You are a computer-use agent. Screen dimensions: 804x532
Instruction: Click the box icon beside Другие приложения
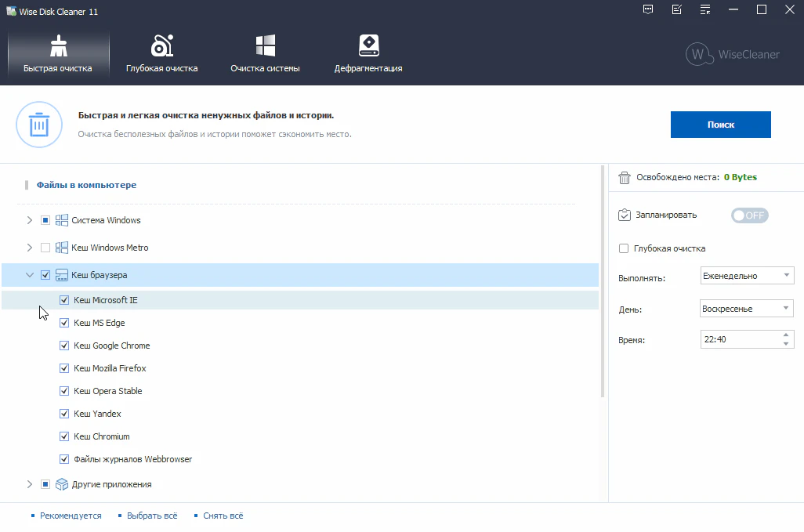click(x=62, y=484)
